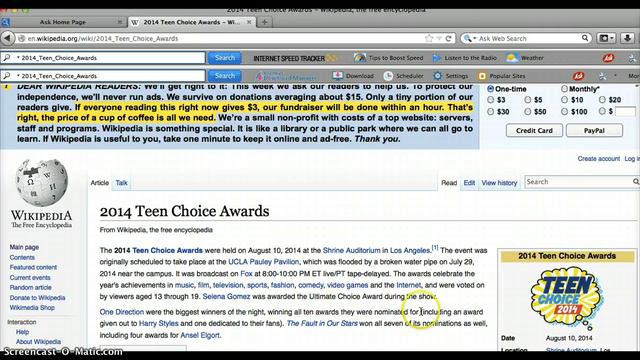Open the Weather toolbar item
Image resolution: width=640 pixels, height=360 pixels.
(x=525, y=58)
